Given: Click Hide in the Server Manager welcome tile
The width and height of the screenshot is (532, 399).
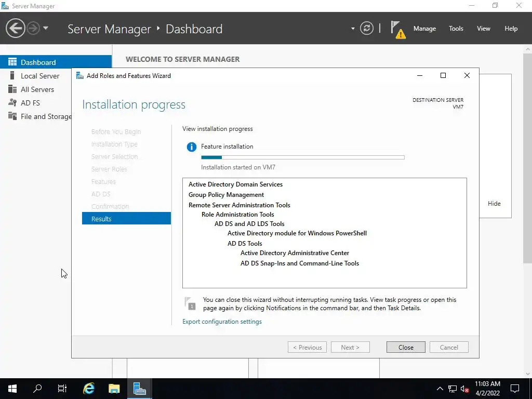Looking at the screenshot, I should point(494,204).
